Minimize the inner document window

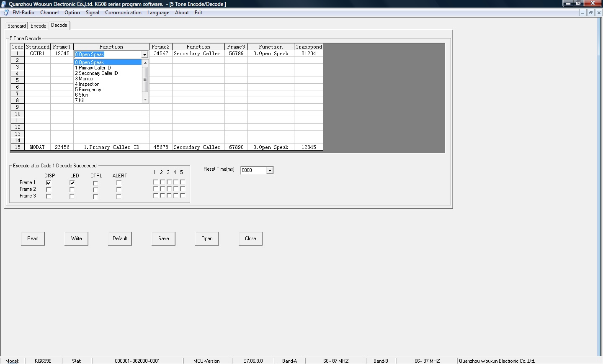tap(582, 13)
